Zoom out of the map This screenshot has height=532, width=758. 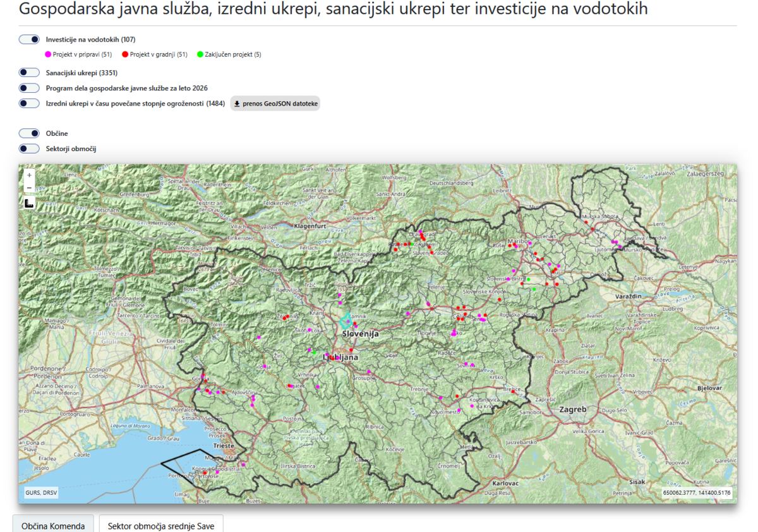(x=29, y=188)
